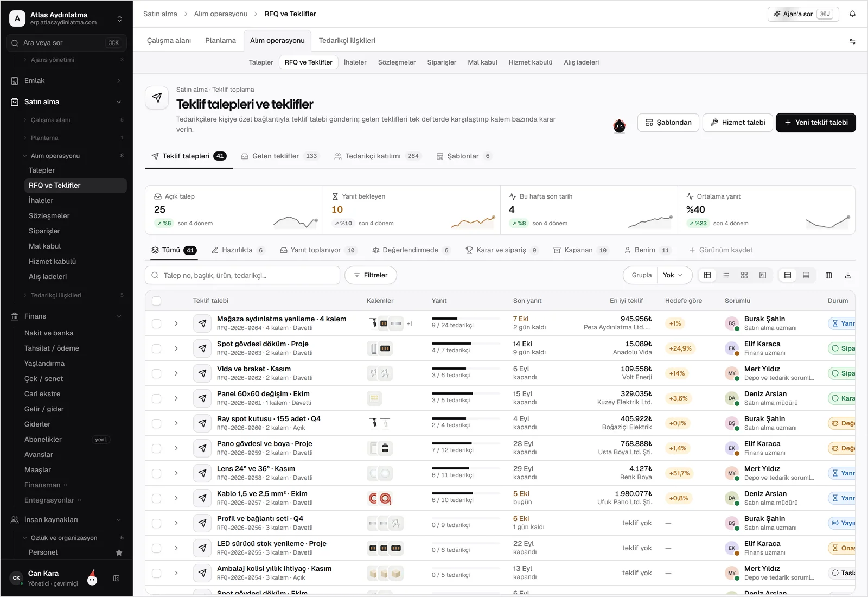Expand the Pano gövdesi ve boya row
Screen dimensions: 868x597
point(176,448)
